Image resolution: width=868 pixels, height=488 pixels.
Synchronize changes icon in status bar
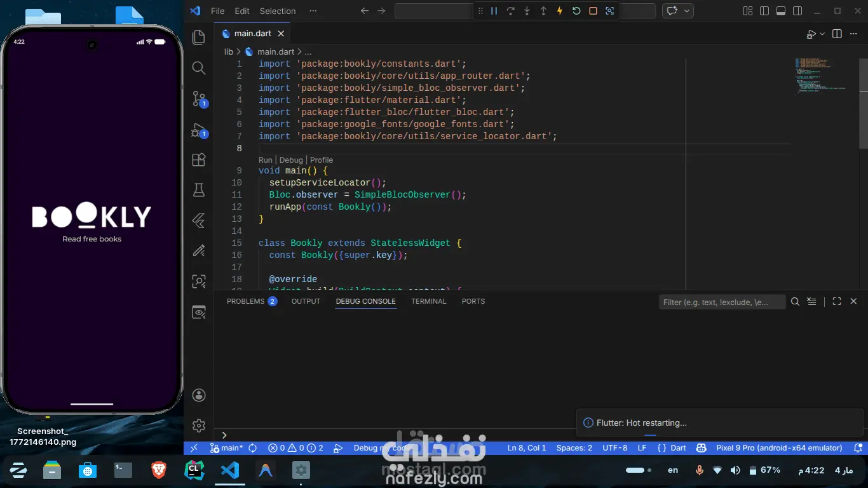253,448
